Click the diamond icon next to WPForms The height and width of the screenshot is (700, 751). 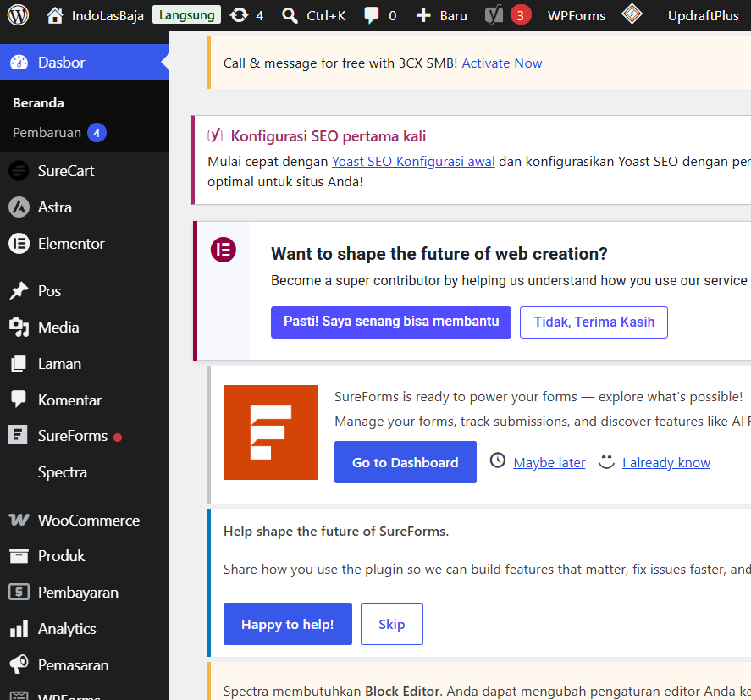tap(632, 14)
